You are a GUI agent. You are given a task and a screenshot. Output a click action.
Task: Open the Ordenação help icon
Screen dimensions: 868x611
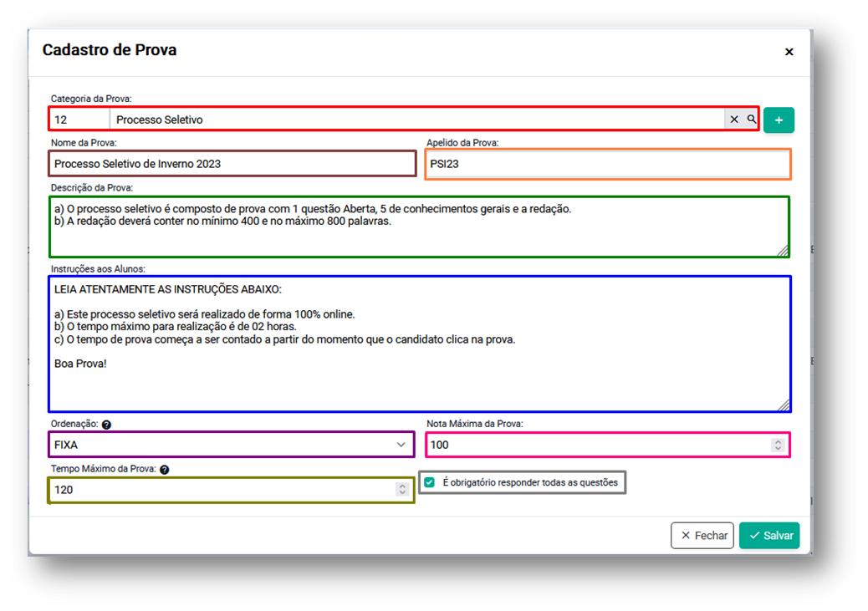[x=106, y=425]
